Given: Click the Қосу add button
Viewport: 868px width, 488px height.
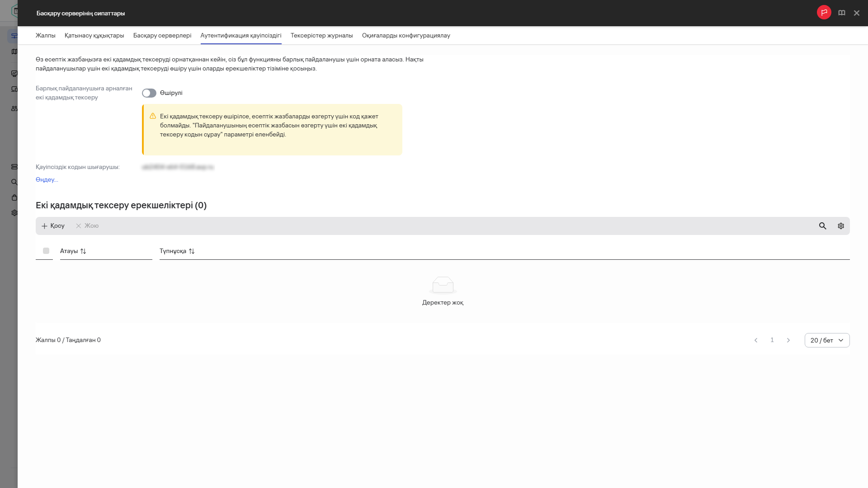Looking at the screenshot, I should 53,226.
